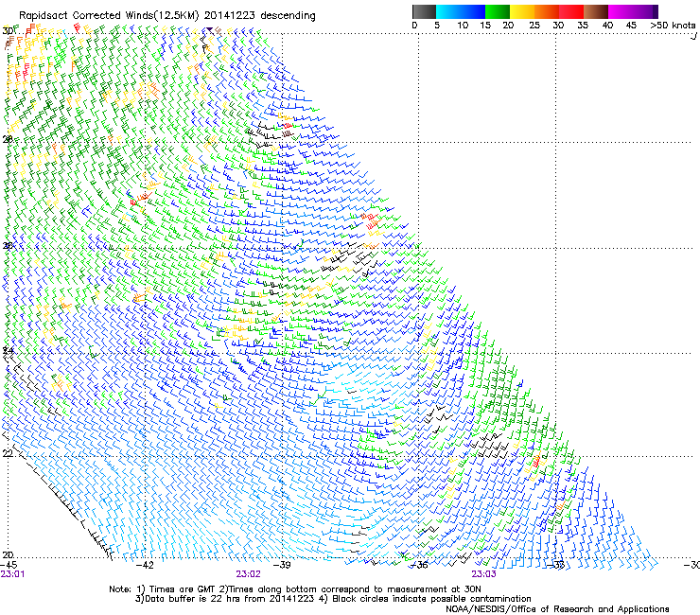Click the latitude label '22' on the left axis

(x=8, y=453)
